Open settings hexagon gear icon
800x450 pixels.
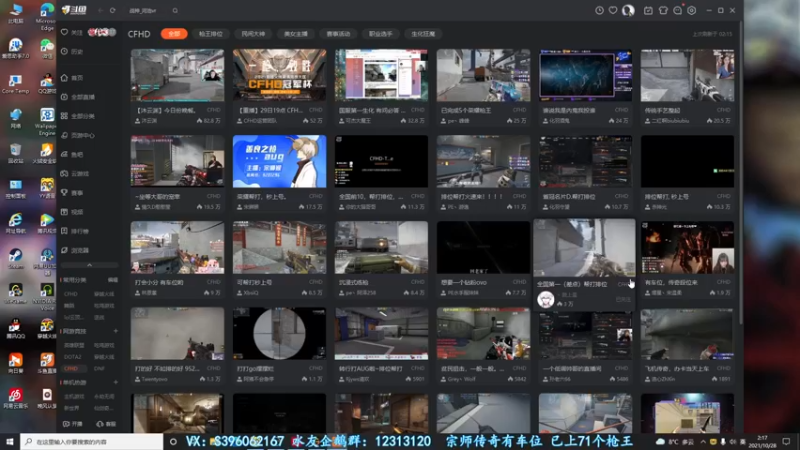click(x=692, y=10)
